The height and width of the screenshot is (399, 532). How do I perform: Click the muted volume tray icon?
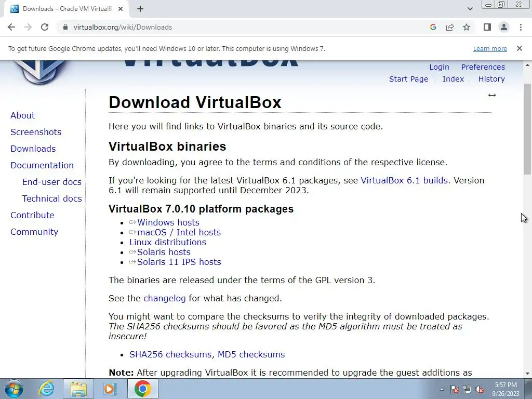pyautogui.click(x=480, y=389)
